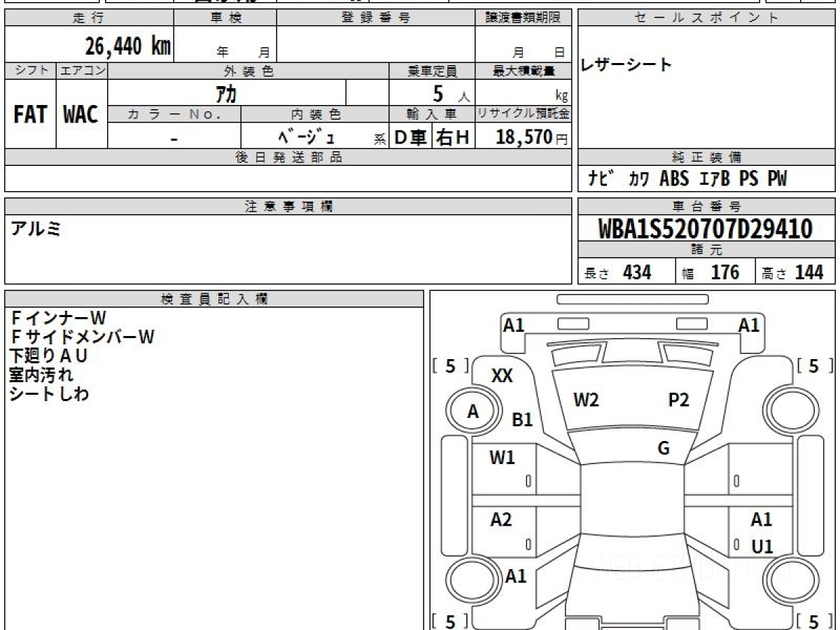Select PW in the equipment list

tap(777, 179)
